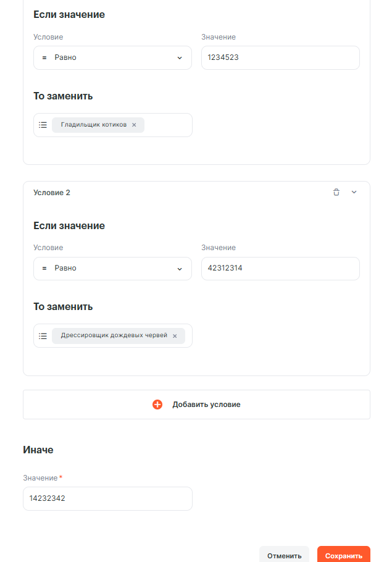Click equals sign icon next to value 1234523
392x562 pixels.
click(44, 57)
